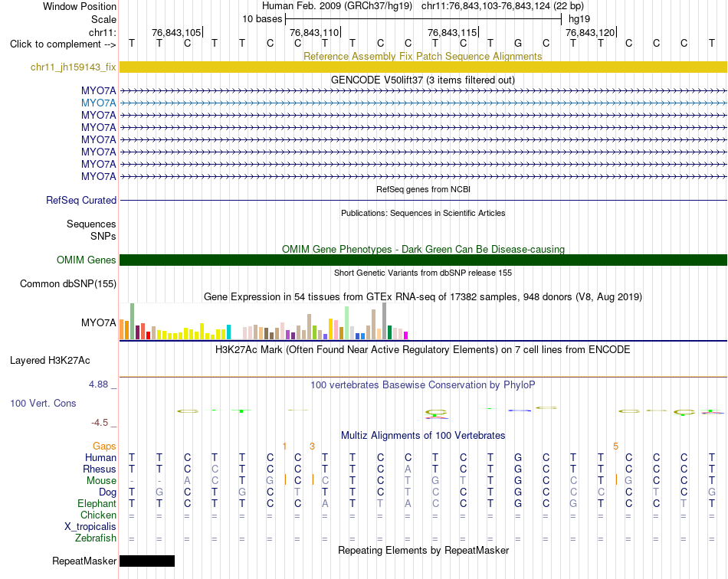Open 'RefSeq genes from NCBI' track title
This screenshot has width=728, height=579.
click(x=423, y=189)
